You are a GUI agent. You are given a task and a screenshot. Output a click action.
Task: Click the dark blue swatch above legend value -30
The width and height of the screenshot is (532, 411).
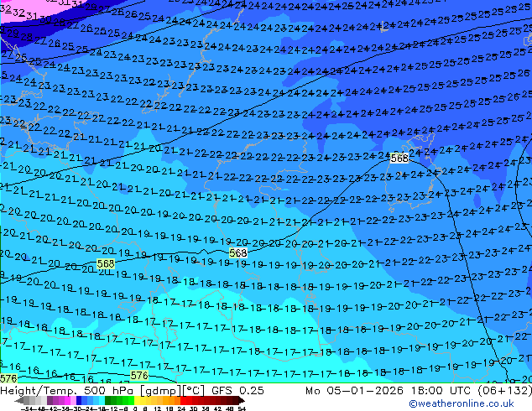point(79,401)
